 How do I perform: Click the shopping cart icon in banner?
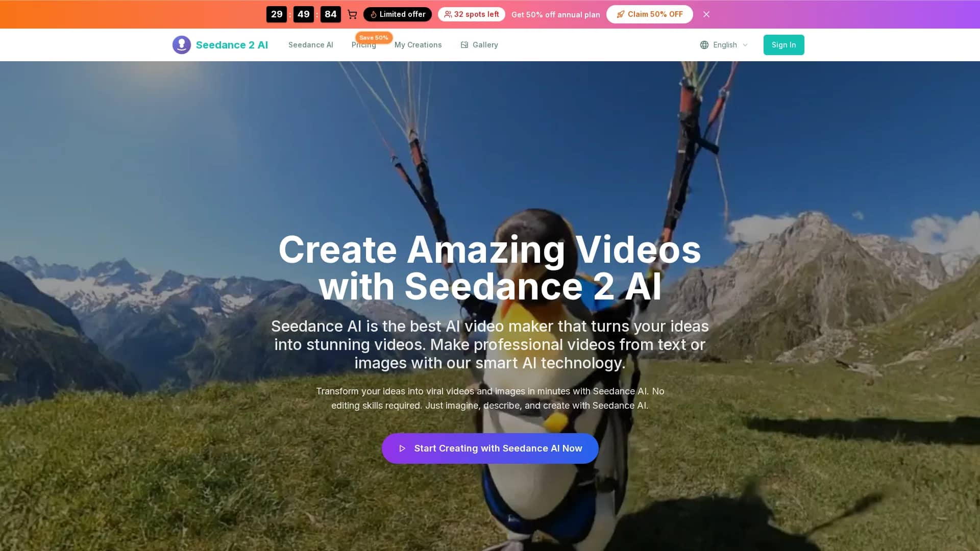352,14
